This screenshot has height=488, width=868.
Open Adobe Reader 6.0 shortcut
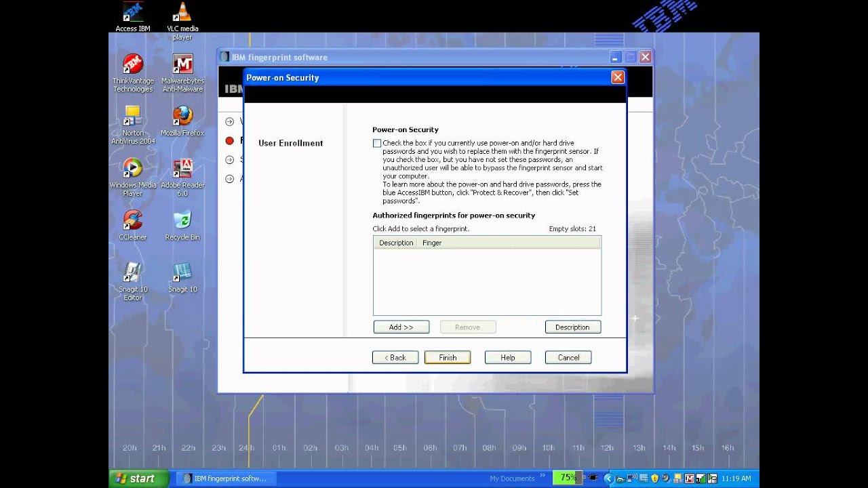click(182, 178)
